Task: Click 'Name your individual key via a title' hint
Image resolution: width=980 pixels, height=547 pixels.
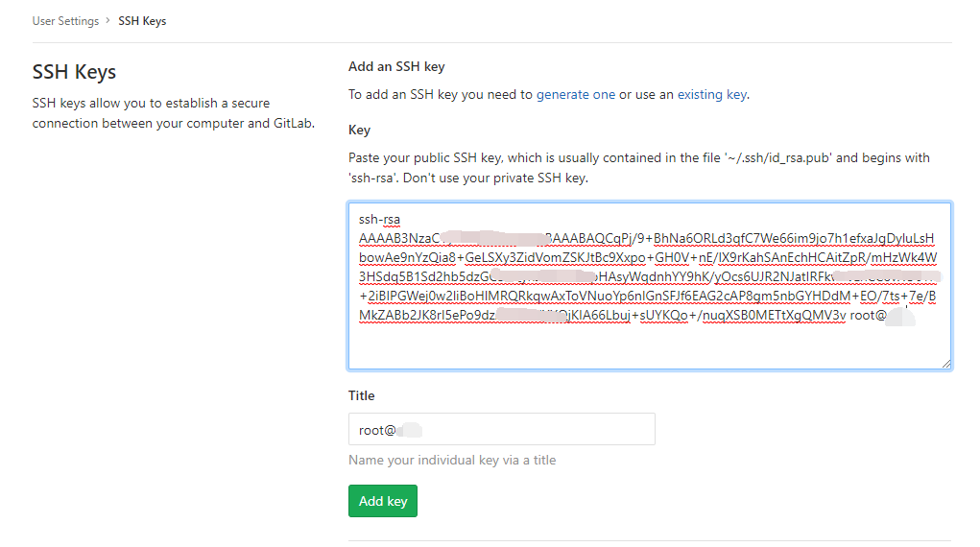Action: pos(452,460)
